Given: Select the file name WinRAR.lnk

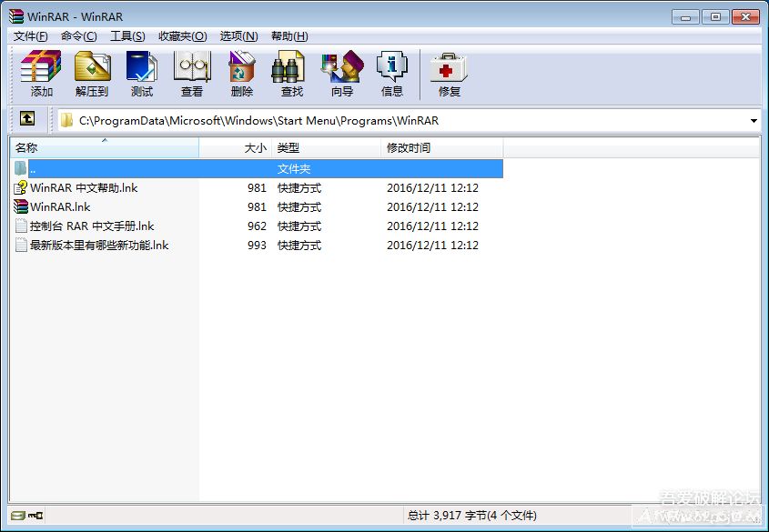Looking at the screenshot, I should (60, 206).
